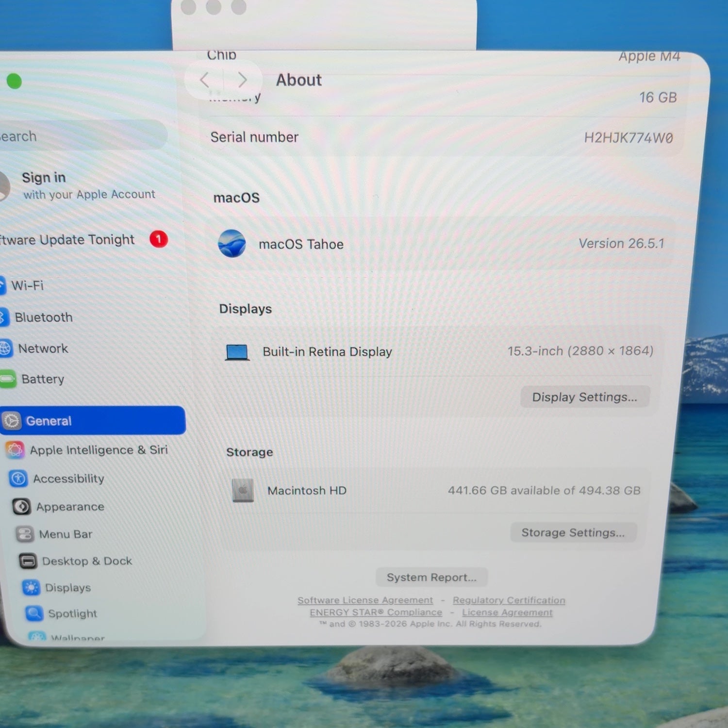The height and width of the screenshot is (728, 728).
Task: Click the Desktop & Dock icon
Action: (x=28, y=561)
